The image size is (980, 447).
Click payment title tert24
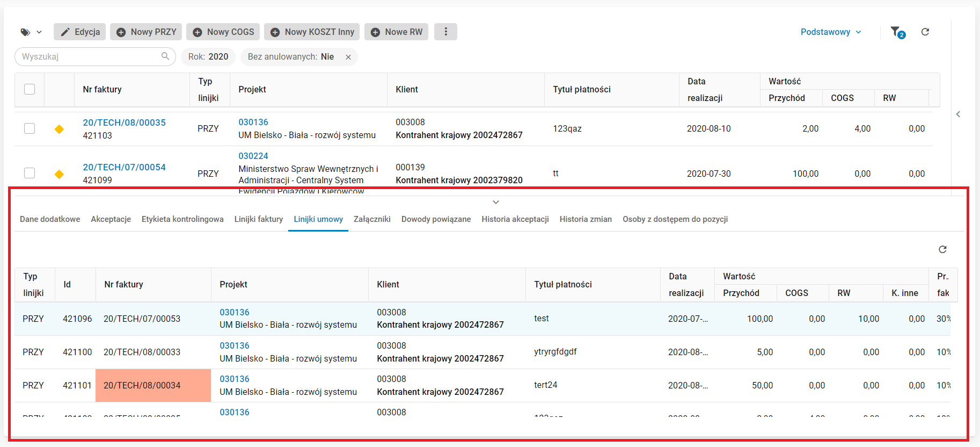coord(546,385)
